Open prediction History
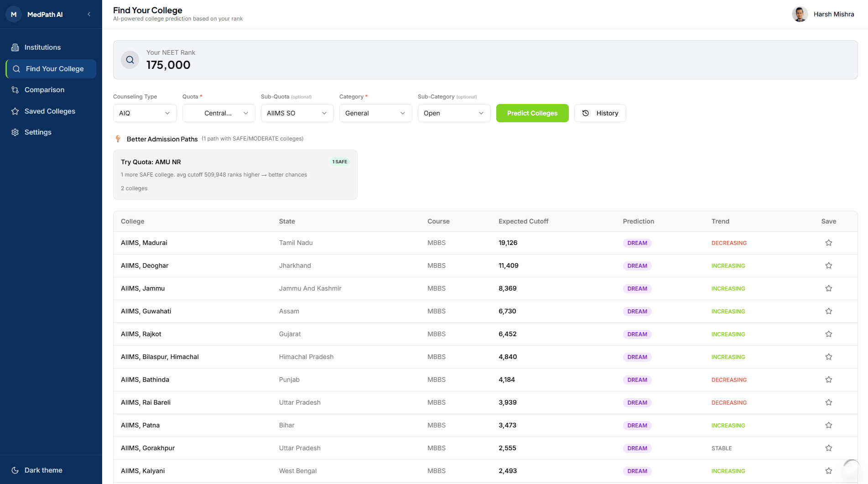 coord(600,113)
